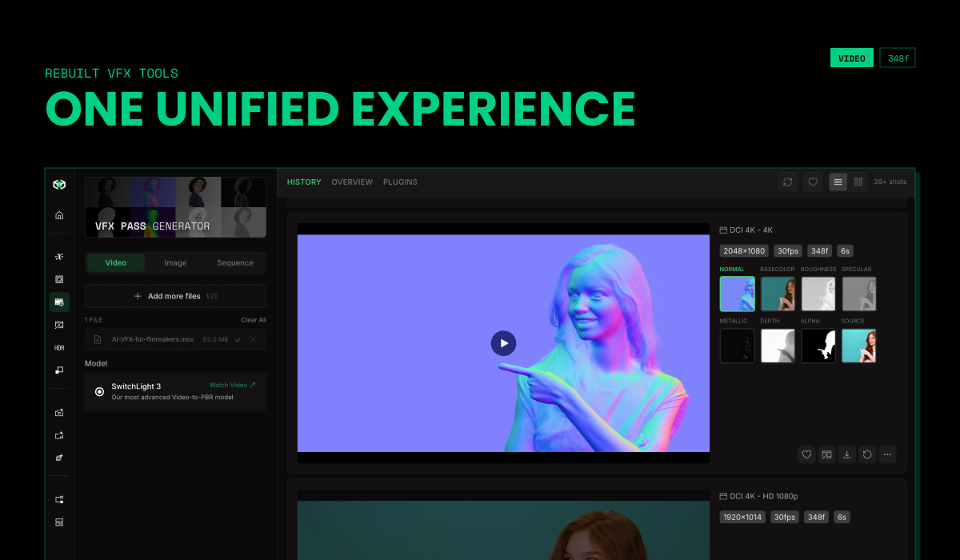
Task: Click the DCI 4K - 4K title
Action: tap(751, 230)
